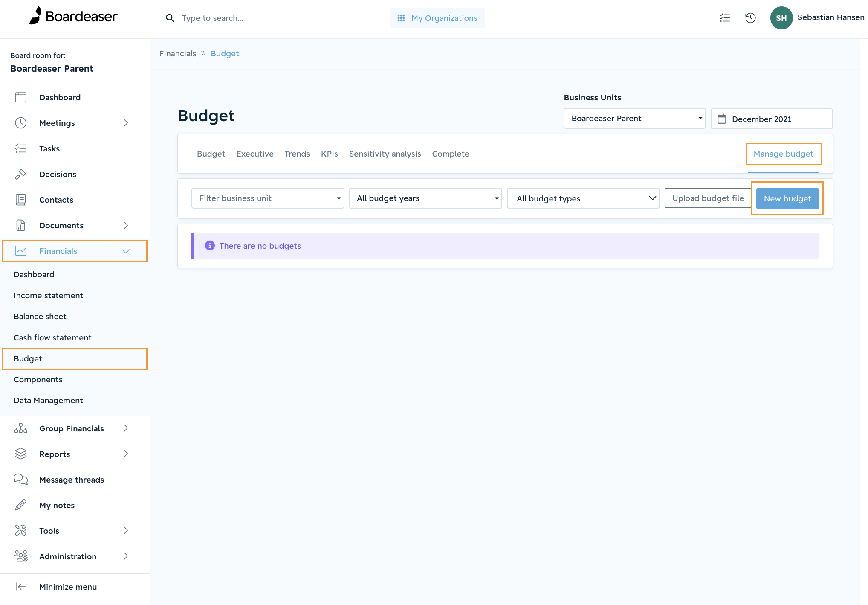Open the December 2021 date field

click(772, 119)
